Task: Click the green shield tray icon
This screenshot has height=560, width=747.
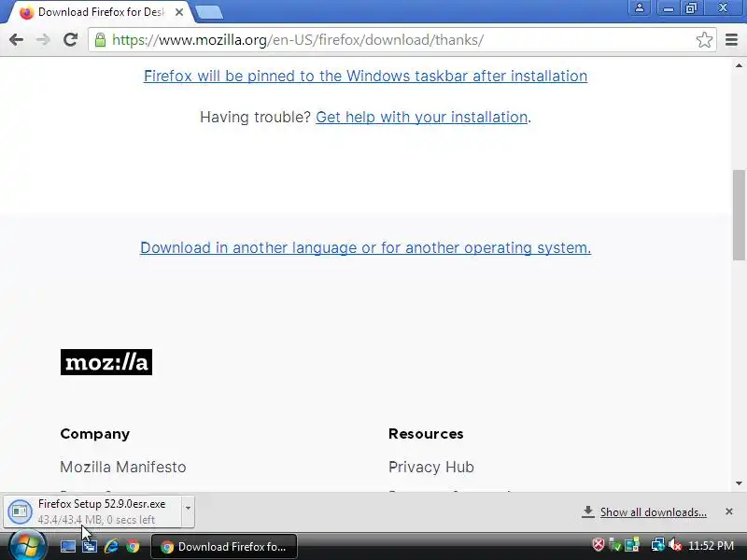Action: pyautogui.click(x=615, y=545)
